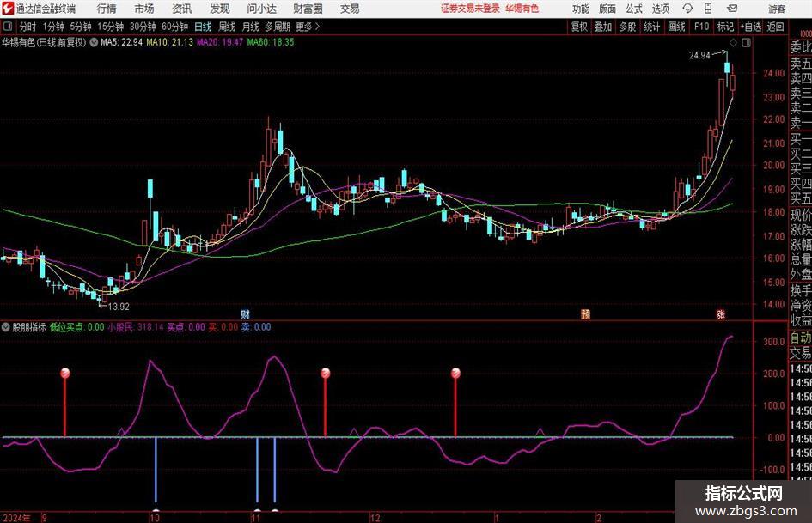Open the 功能 menu
The width and height of the screenshot is (812, 523).
(581, 9)
